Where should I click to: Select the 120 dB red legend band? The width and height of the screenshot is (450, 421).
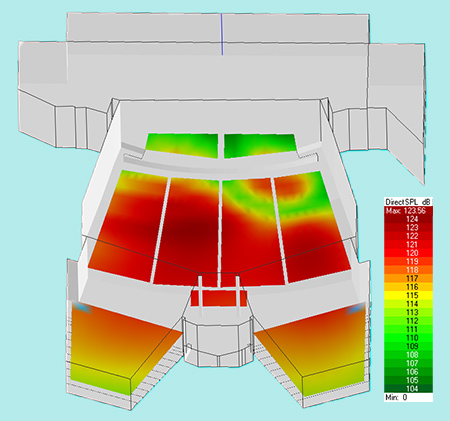(x=408, y=253)
